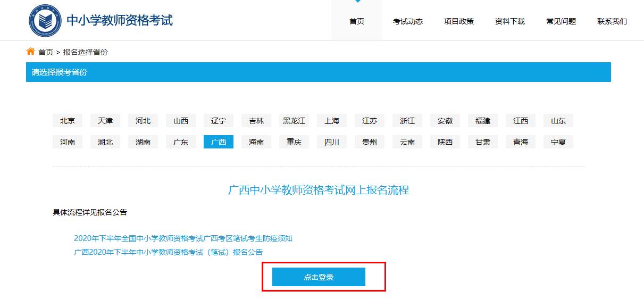Select province 天津
Image resolution: width=644 pixels, height=299 pixels.
tap(105, 121)
